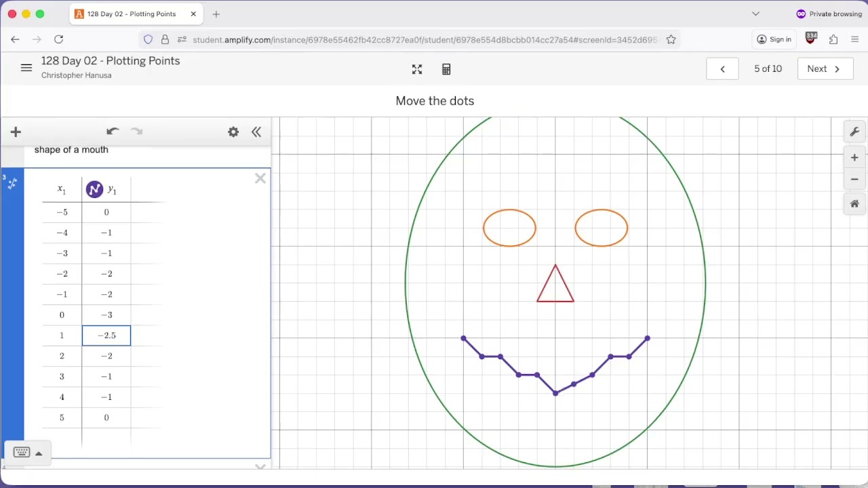Go back in browser history
Viewport: 868px width, 488px height.
pos(15,39)
